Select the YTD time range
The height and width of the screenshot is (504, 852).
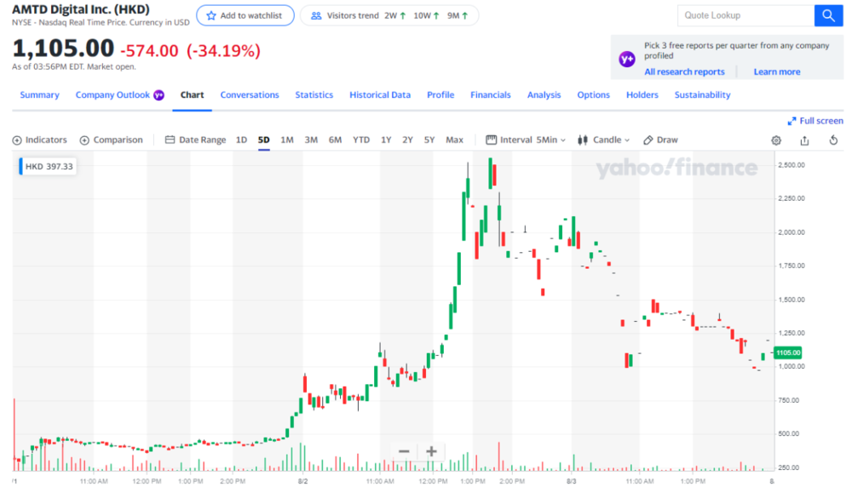click(360, 140)
